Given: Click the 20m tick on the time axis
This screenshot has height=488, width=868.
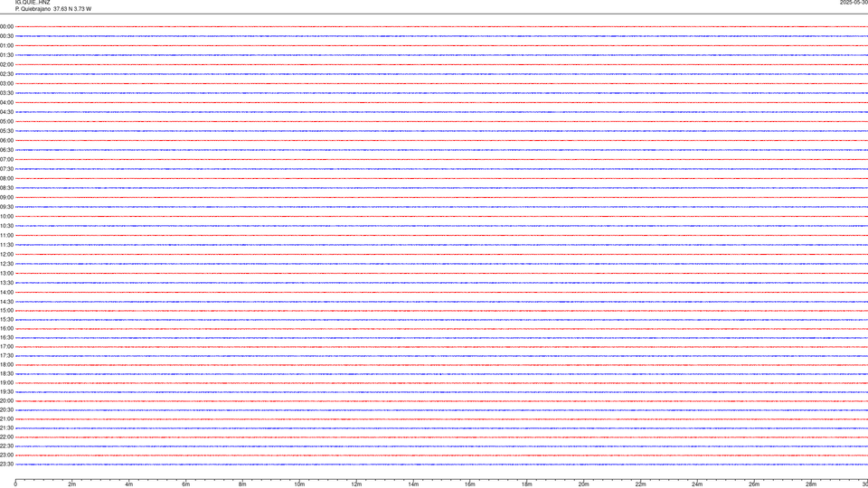Looking at the screenshot, I should coord(584,484).
